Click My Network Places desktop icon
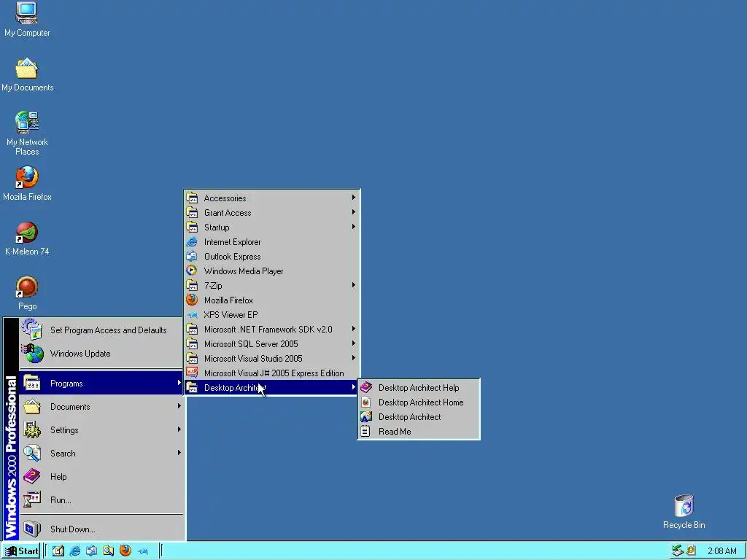747x560 pixels. pyautogui.click(x=27, y=133)
